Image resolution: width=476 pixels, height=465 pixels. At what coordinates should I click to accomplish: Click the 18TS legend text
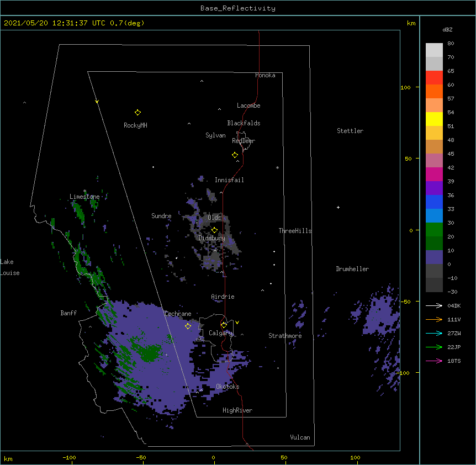[x=454, y=361]
